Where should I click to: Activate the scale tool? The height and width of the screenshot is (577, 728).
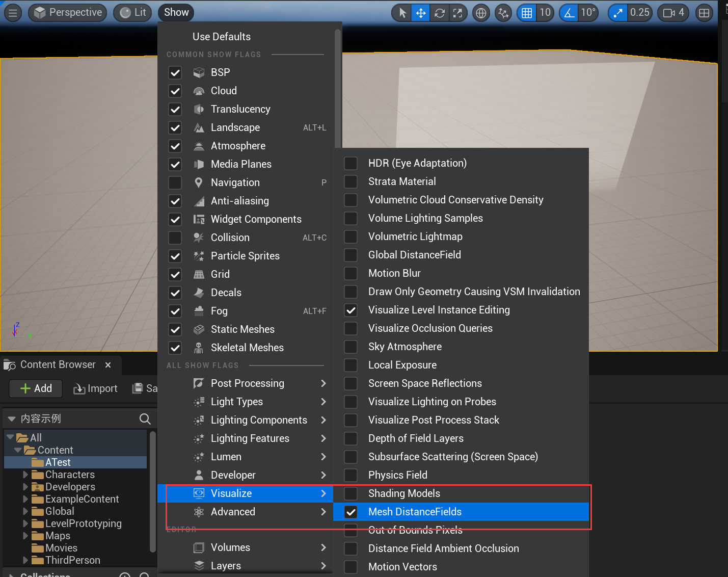tap(457, 13)
